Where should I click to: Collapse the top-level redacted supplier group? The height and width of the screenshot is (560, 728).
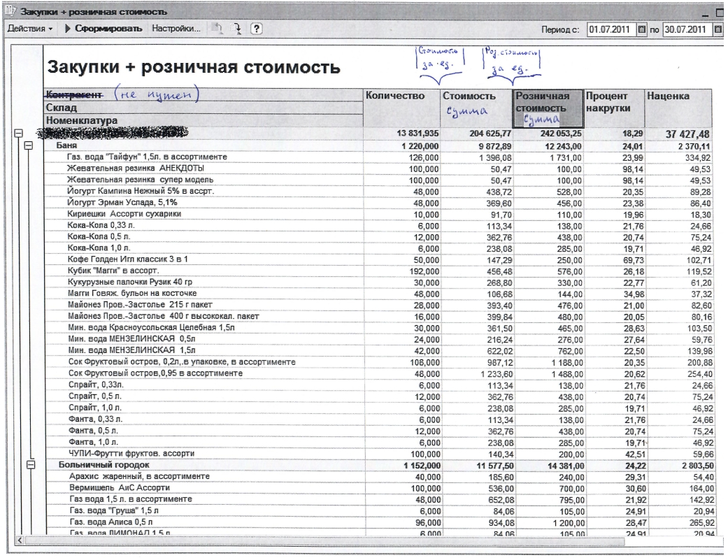coord(18,133)
